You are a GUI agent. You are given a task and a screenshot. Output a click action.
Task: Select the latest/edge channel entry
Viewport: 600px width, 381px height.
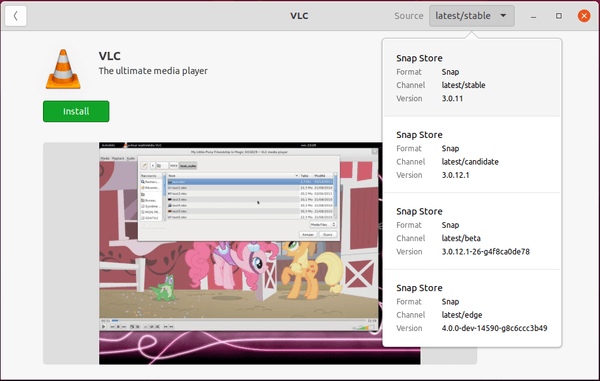click(471, 308)
